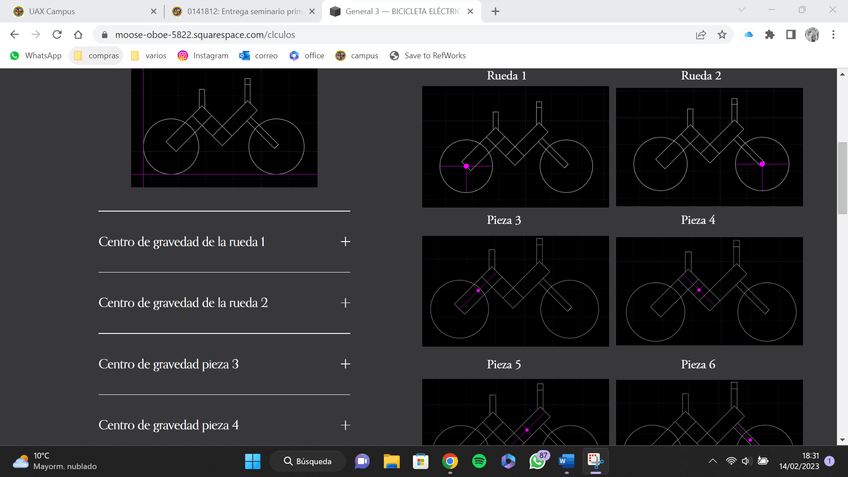Open Wi-Fi network settings in tray
Viewport: 848px width, 477px height.
click(x=731, y=461)
